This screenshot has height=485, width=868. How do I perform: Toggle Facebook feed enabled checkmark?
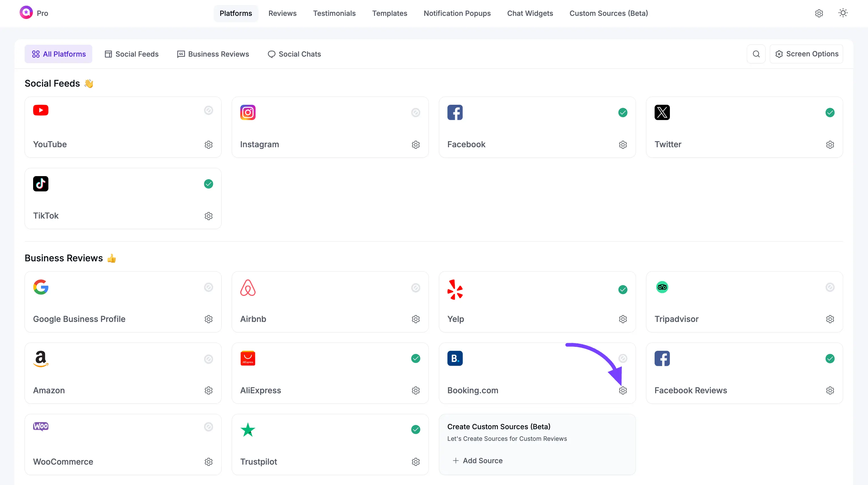click(x=623, y=113)
